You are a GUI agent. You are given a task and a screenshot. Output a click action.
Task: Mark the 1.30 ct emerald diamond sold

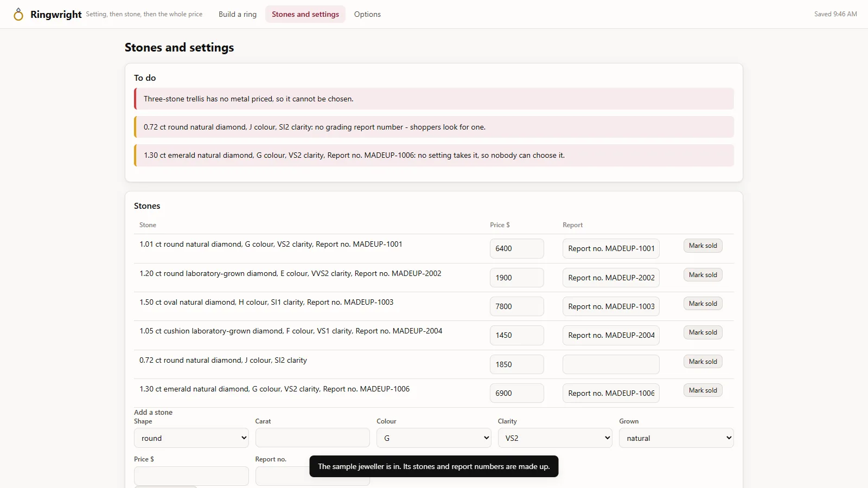point(703,390)
